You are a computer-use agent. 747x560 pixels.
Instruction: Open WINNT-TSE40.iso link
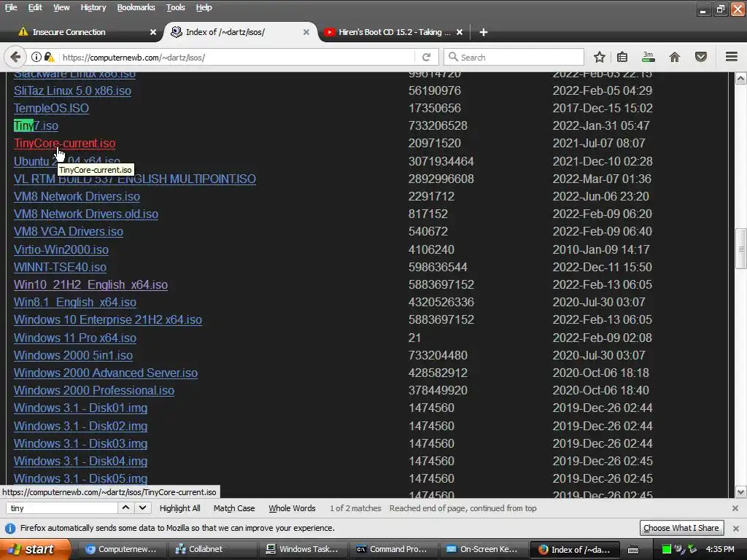60,267
